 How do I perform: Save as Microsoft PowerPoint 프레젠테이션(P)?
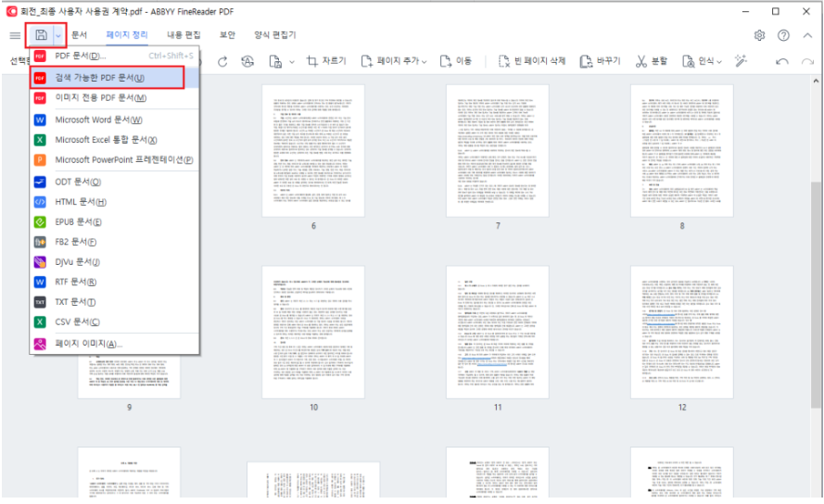[114, 159]
